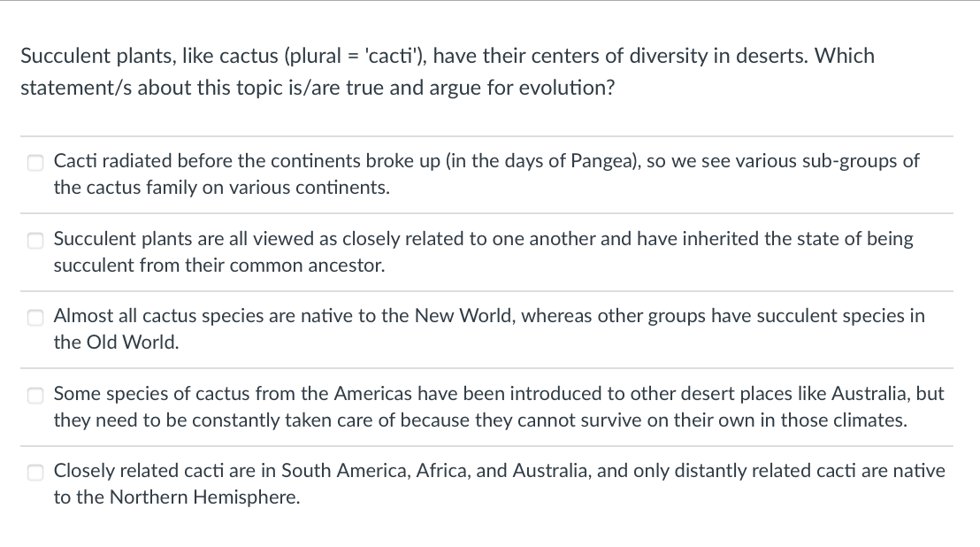
Task: Click the phrase 'succulent from their common ancestor.'
Action: point(219,266)
